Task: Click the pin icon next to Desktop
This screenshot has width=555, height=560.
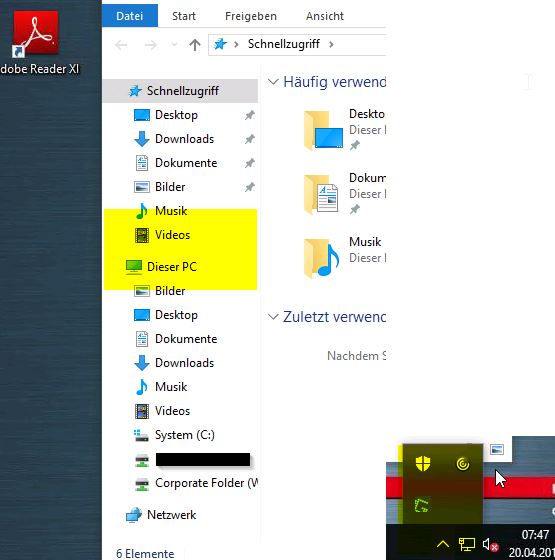Action: pyautogui.click(x=249, y=115)
